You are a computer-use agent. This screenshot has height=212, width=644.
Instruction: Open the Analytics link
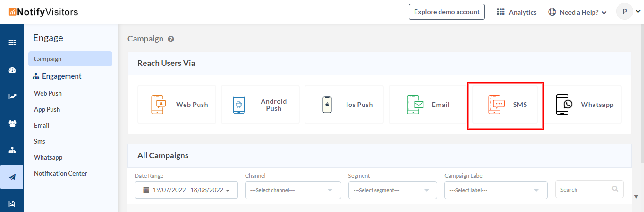pos(517,12)
